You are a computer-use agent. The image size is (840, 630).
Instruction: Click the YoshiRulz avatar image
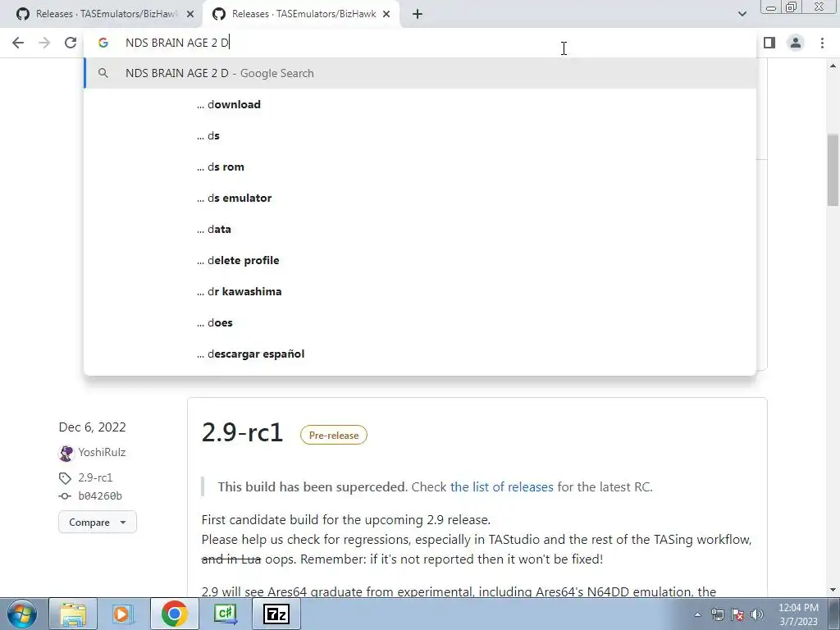pos(66,453)
